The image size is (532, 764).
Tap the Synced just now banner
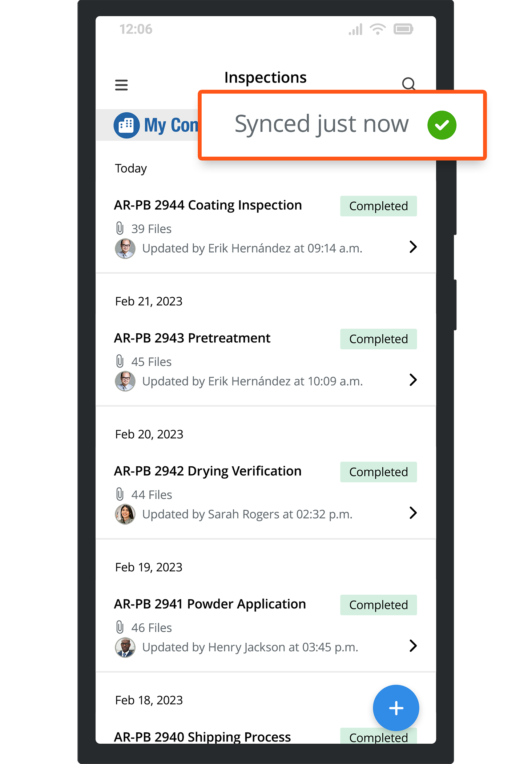[322, 124]
